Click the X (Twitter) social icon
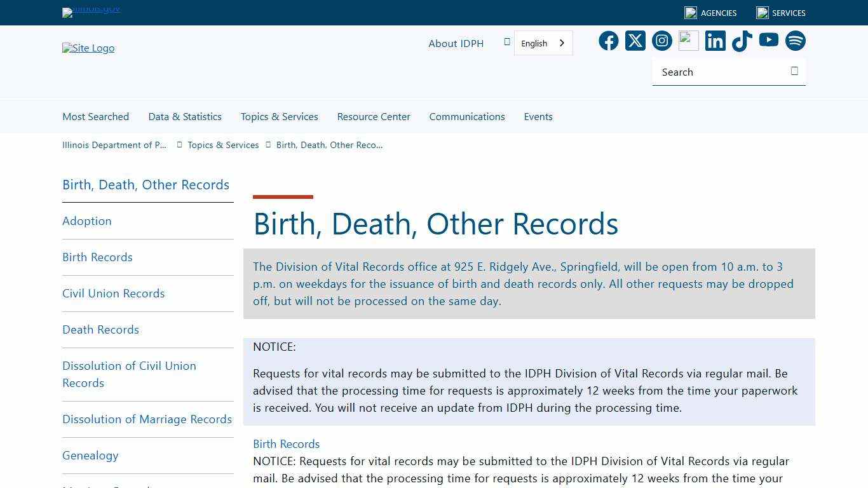This screenshot has height=488, width=868. click(x=635, y=41)
